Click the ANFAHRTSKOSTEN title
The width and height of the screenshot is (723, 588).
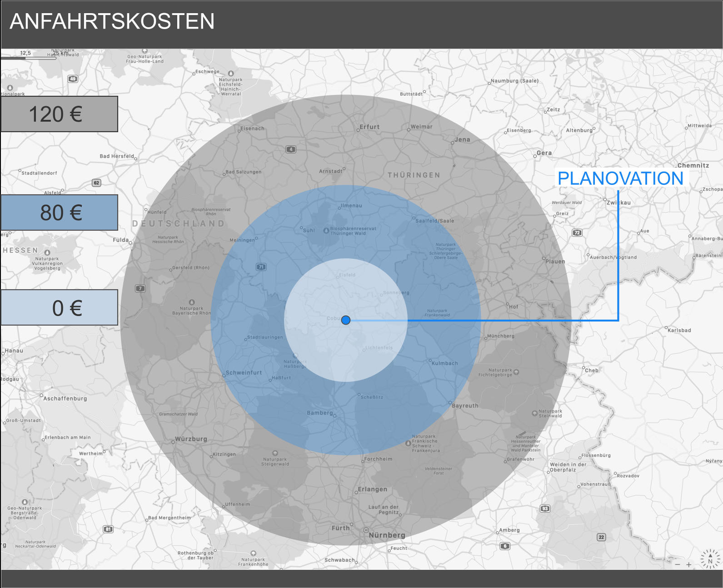[112, 21]
